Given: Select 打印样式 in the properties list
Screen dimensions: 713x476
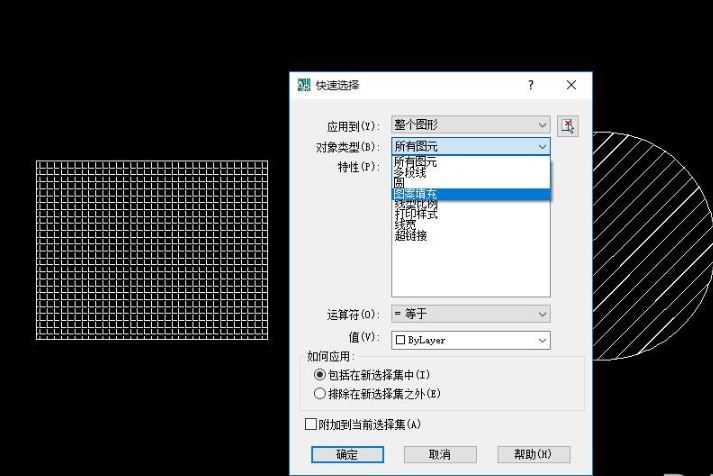Looking at the screenshot, I should click(x=416, y=214).
